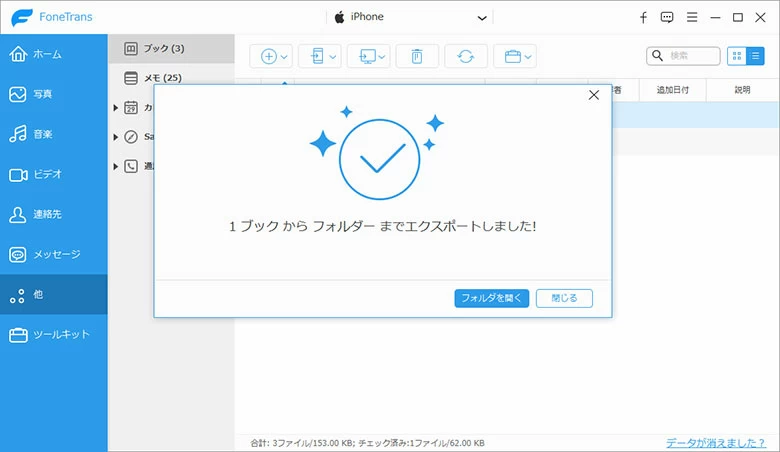
Task: Open the Facebook icon in title bar
Action: [x=643, y=17]
